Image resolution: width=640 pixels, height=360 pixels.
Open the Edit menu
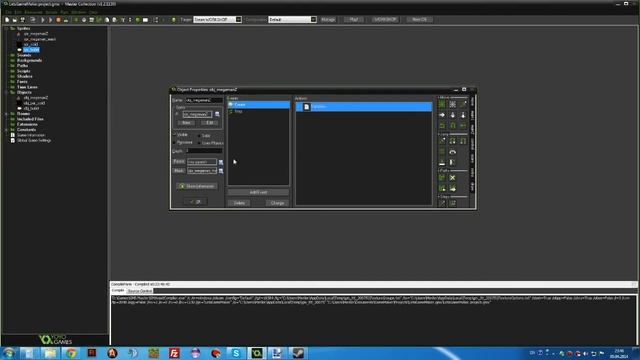coord(18,12)
